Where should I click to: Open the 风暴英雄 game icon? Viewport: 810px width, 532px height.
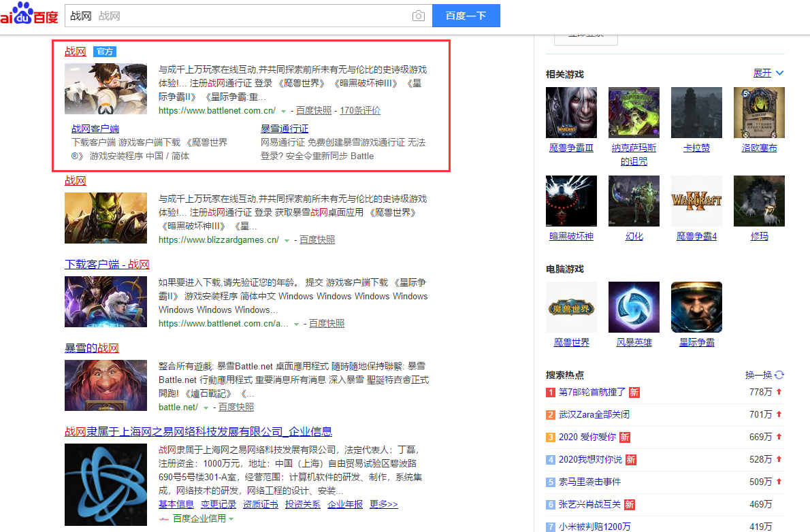click(634, 307)
